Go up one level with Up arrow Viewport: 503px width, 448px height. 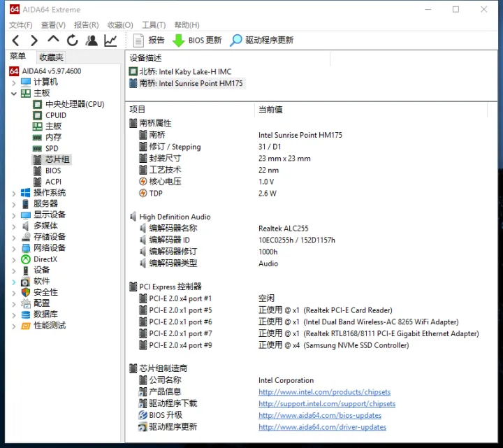(x=53, y=39)
